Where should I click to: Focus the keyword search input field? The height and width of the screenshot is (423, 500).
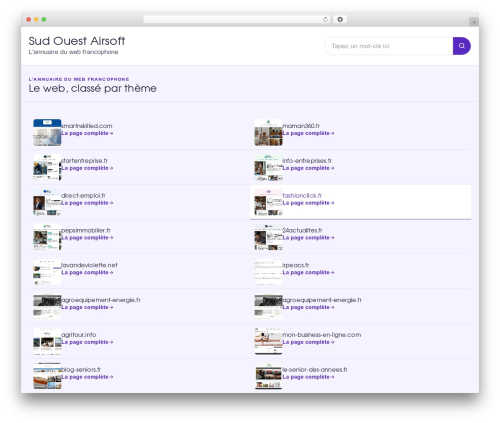click(x=389, y=46)
